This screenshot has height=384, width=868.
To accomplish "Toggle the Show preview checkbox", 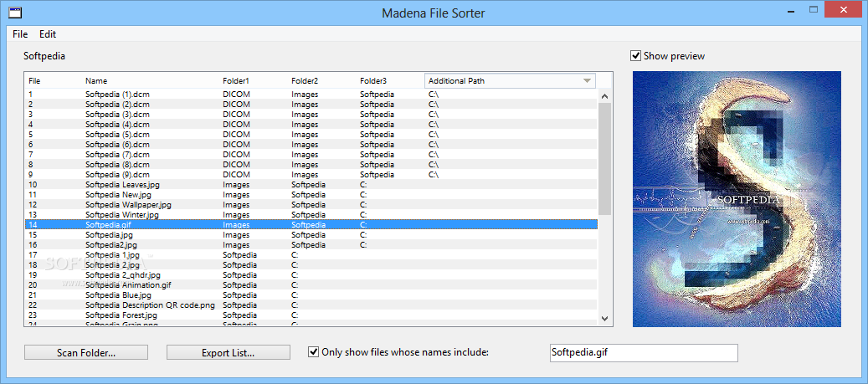I will [635, 56].
